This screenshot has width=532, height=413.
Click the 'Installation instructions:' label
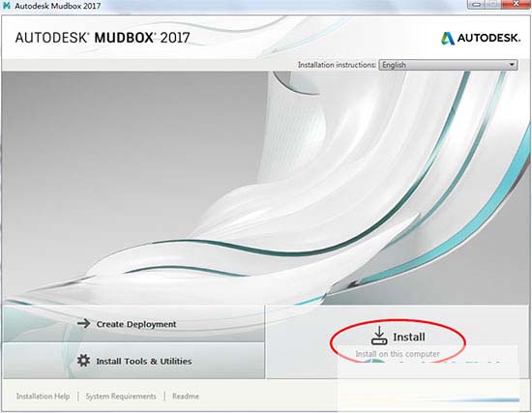click(337, 65)
